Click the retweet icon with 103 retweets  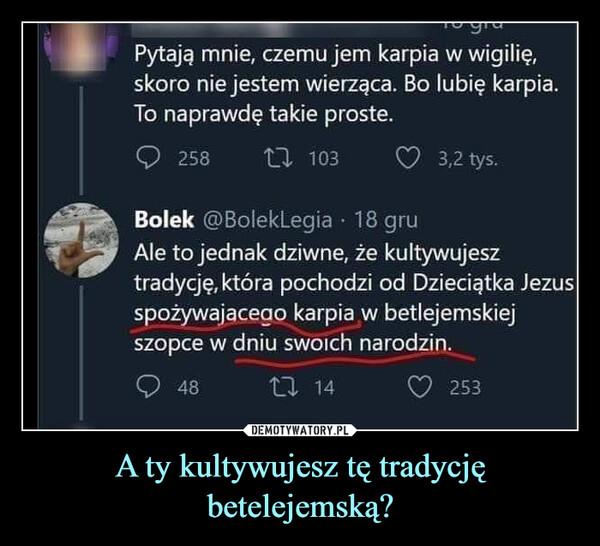279,158
